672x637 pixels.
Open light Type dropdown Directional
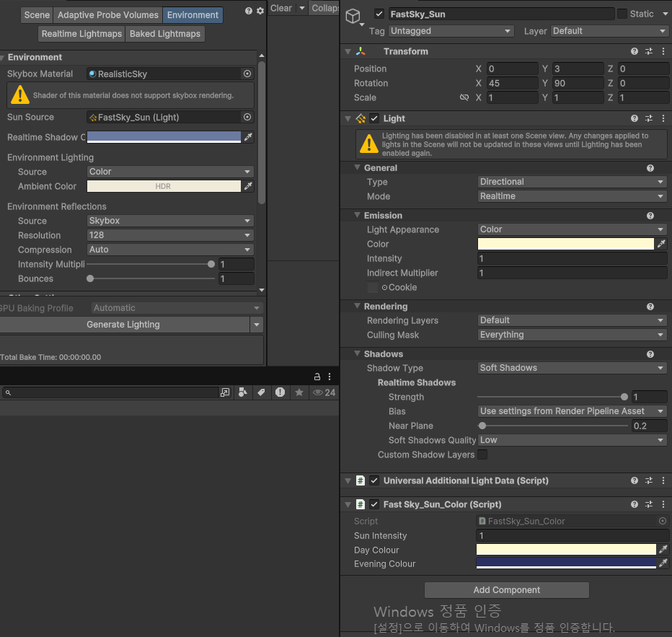tap(572, 182)
